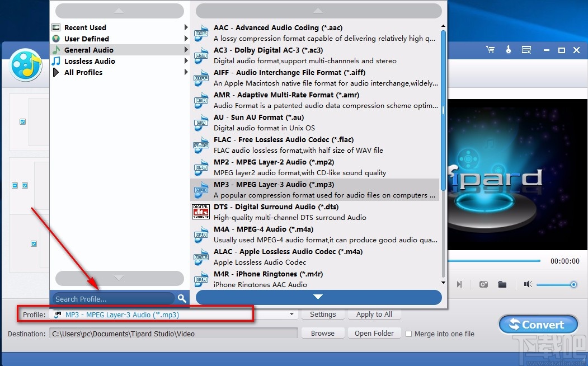The image size is (588, 366).
Task: Select the All Profiles category
Action: coord(120,72)
